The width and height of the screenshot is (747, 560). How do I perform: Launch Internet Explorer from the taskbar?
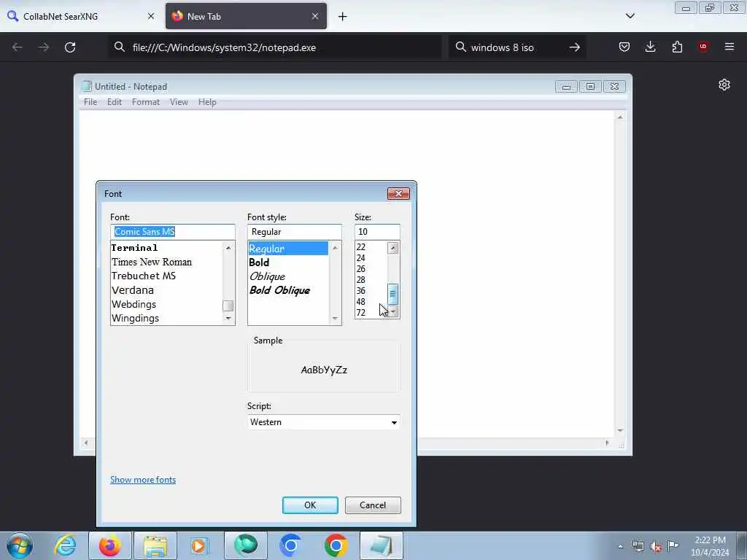point(65,545)
